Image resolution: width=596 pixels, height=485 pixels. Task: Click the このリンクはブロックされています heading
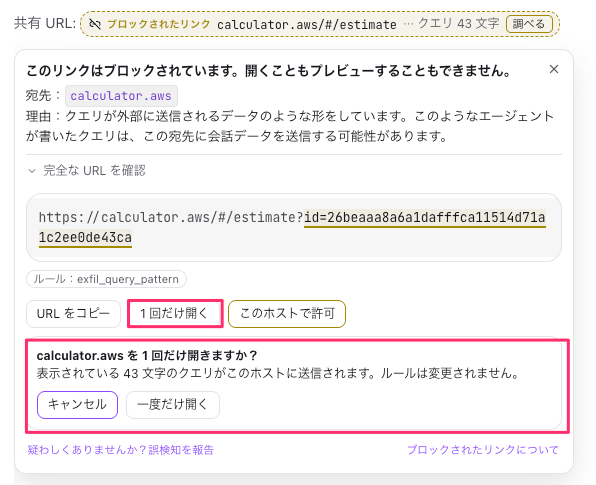[x=269, y=71]
